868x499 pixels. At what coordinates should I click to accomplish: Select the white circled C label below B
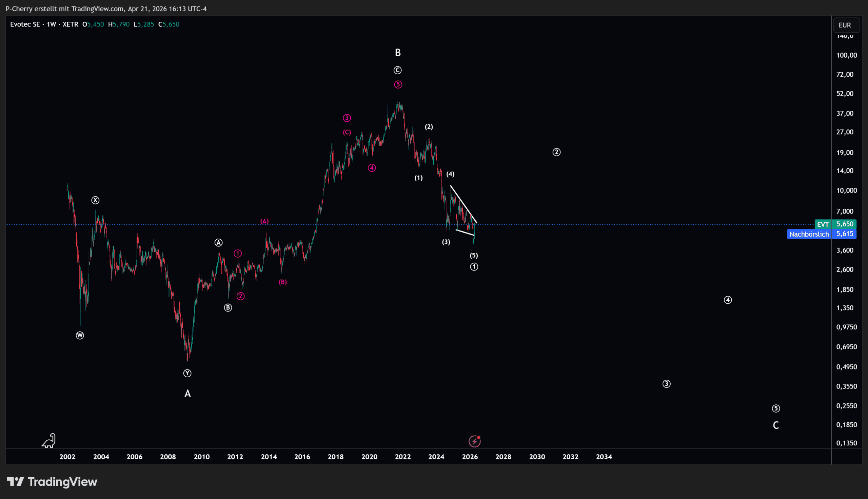[x=397, y=70]
